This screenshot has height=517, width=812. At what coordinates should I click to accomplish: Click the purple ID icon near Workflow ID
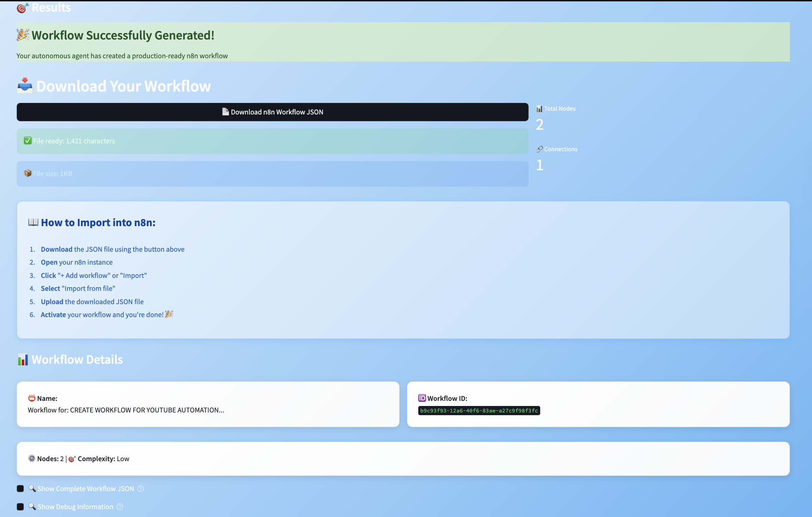tap(422, 398)
